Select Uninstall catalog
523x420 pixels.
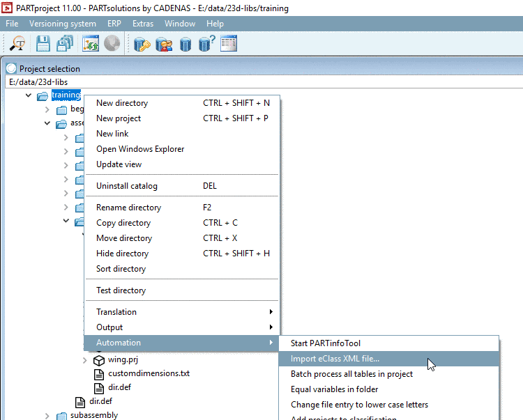tap(182, 186)
